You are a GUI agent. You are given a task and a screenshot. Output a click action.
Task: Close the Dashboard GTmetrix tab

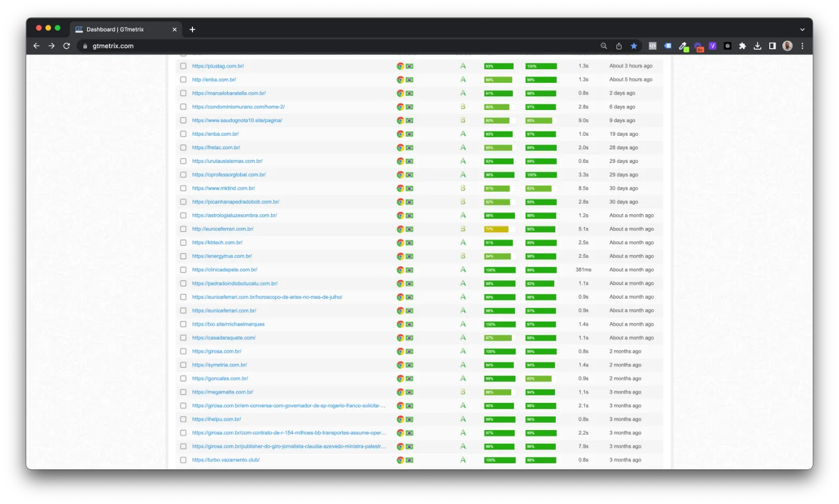175,29
